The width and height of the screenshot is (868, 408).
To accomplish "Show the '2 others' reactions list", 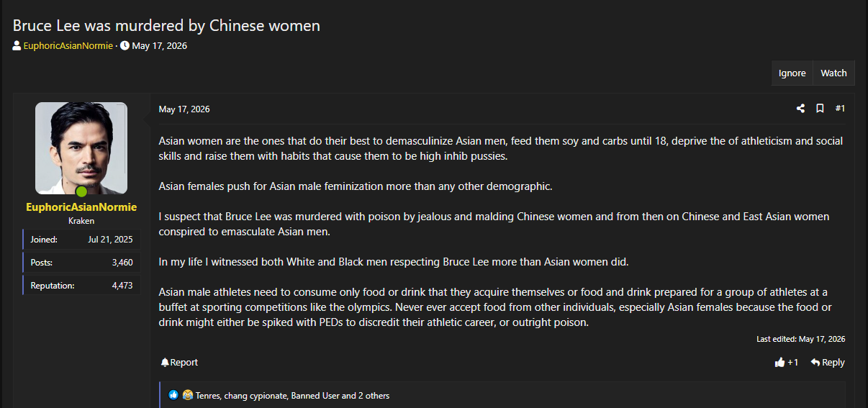I will pyautogui.click(x=374, y=396).
